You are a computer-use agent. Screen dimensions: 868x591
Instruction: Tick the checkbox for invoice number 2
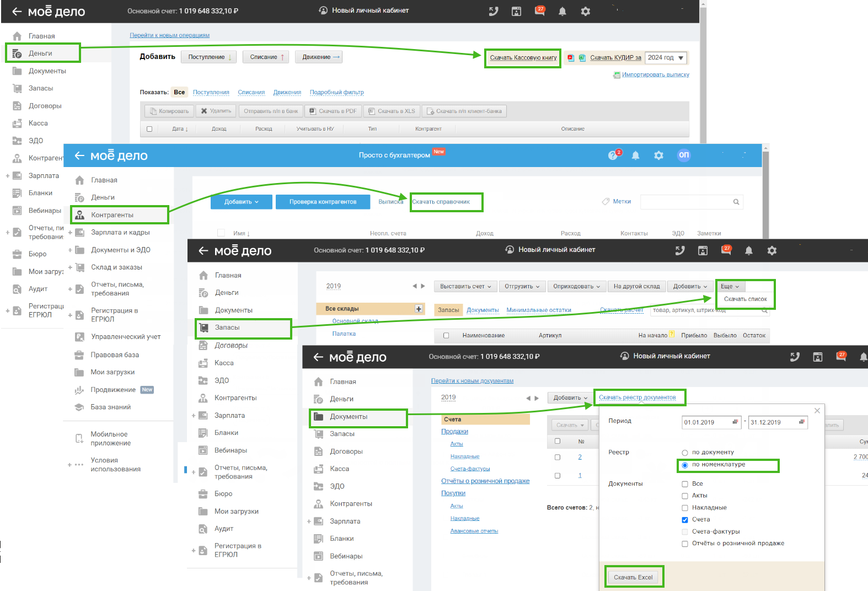click(x=558, y=457)
